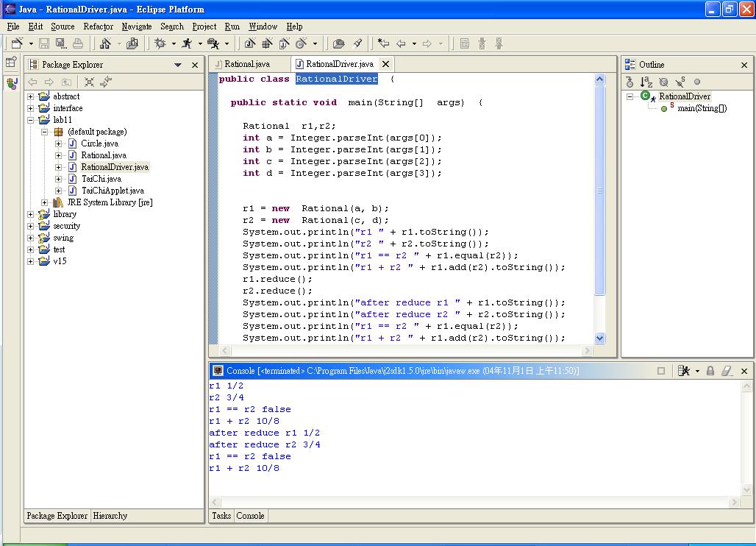Toggle Link with Editor in Package Explorer

pyautogui.click(x=106, y=82)
